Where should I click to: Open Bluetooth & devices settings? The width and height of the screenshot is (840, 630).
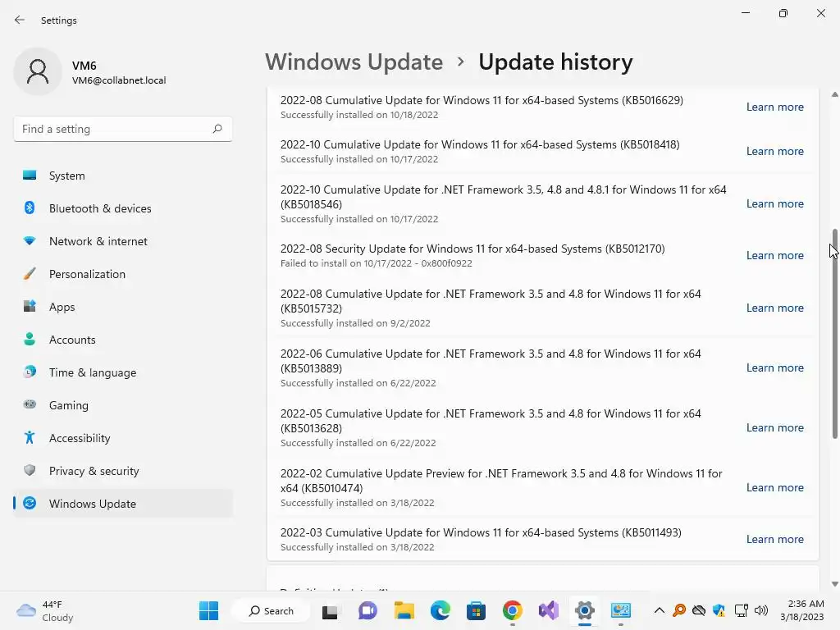pos(123,208)
